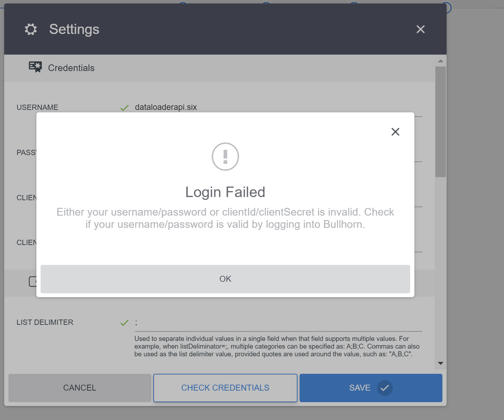Image resolution: width=504 pixels, height=420 pixels.
Task: Click the green checkmark beside LIST DELIMITER
Action: tap(125, 323)
